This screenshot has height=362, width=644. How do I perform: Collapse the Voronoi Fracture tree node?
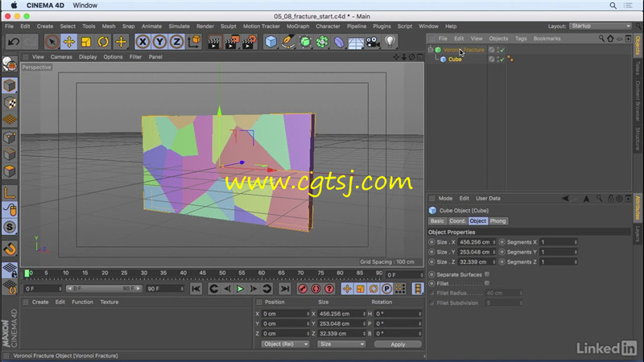tap(431, 50)
